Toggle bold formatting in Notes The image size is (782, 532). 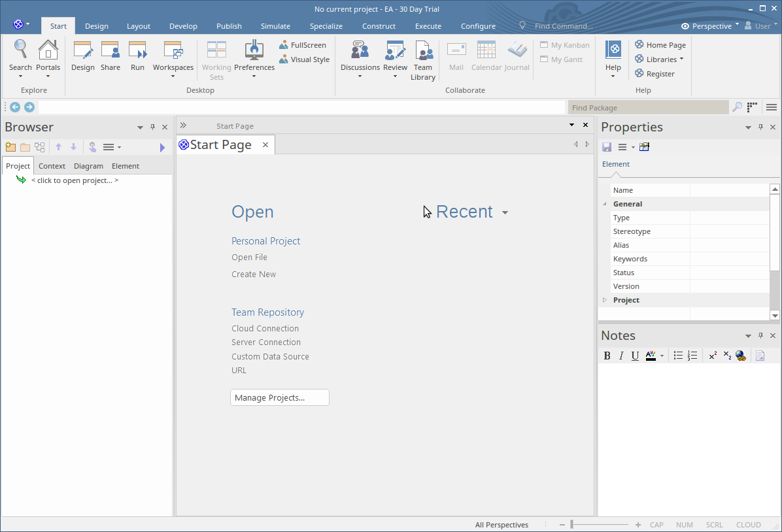607,356
